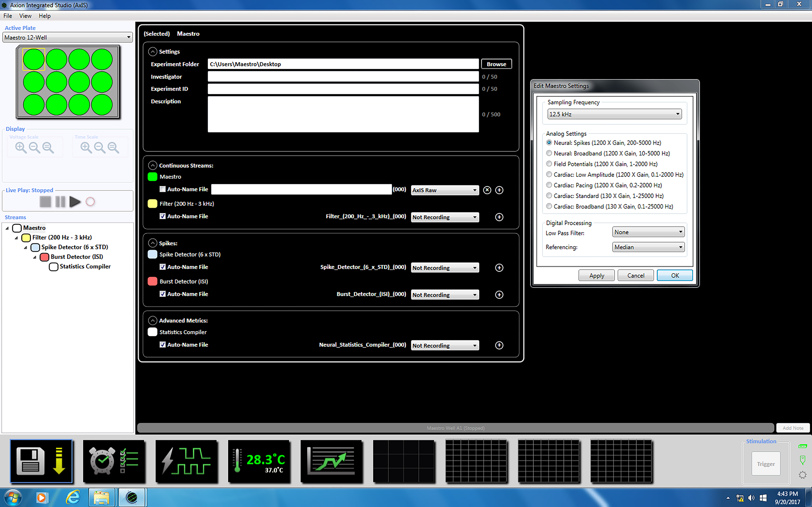
Task: Click Browse for the Experiment Folder
Action: click(x=496, y=64)
